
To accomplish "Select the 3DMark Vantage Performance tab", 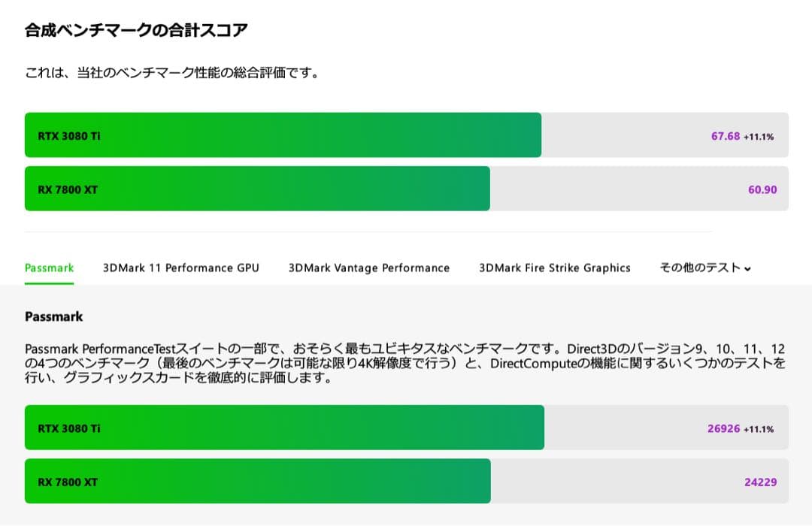I will pos(368,268).
